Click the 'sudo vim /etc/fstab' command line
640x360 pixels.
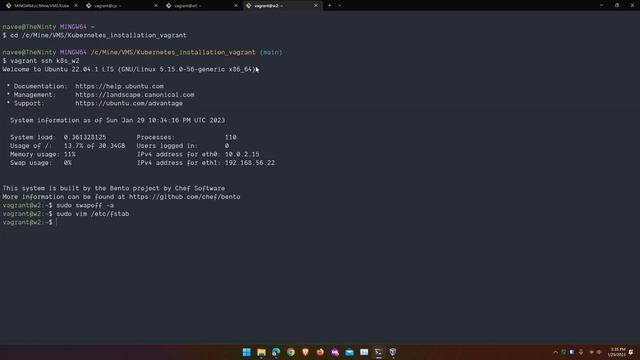coord(93,214)
